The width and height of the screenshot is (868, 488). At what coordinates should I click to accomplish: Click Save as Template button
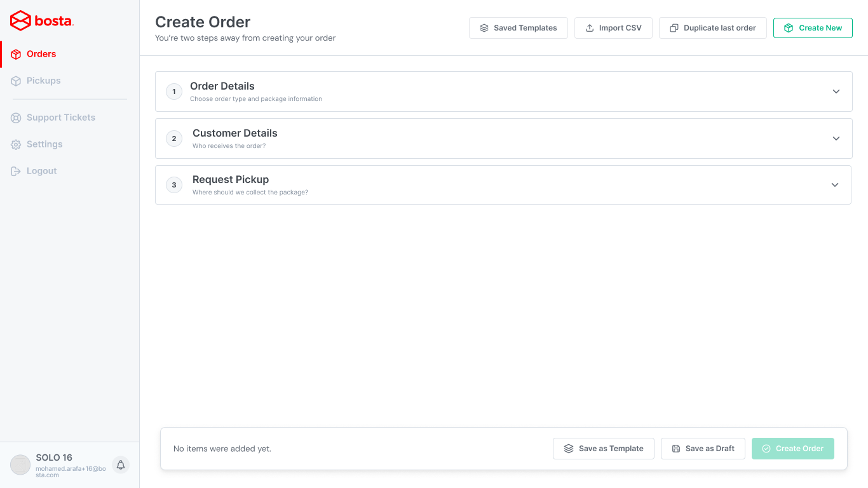604,449
